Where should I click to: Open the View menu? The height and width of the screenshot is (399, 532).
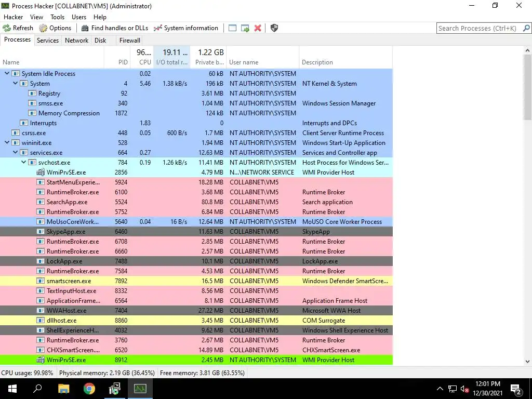tap(37, 17)
